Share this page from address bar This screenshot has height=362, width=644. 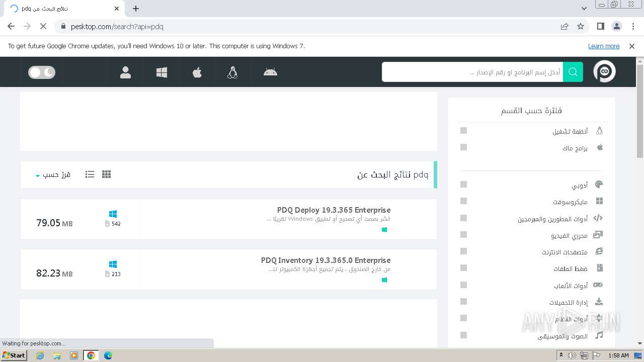tap(565, 26)
